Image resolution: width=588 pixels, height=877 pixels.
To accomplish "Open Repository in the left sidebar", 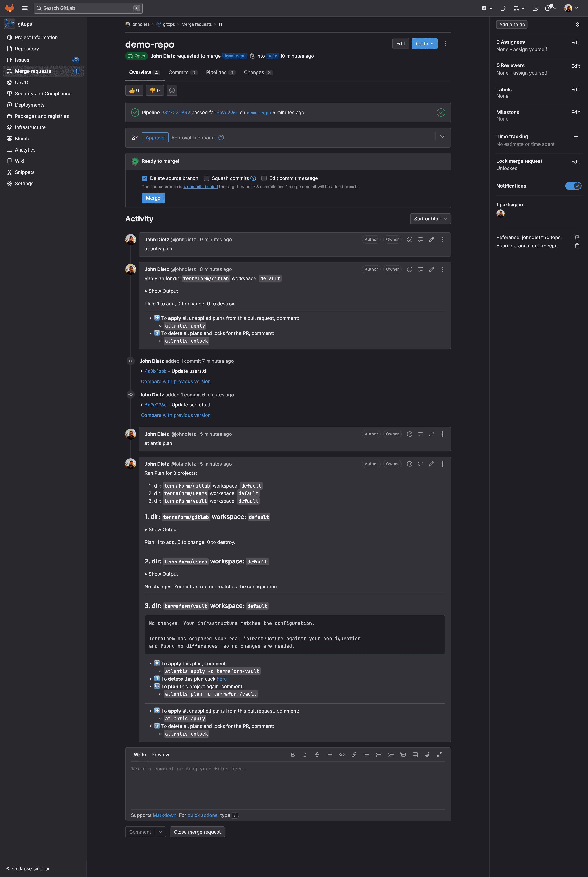I will 44,49.
